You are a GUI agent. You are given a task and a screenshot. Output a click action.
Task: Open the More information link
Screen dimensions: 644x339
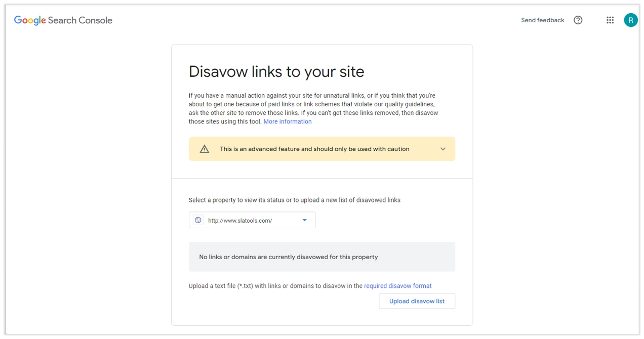click(x=287, y=121)
